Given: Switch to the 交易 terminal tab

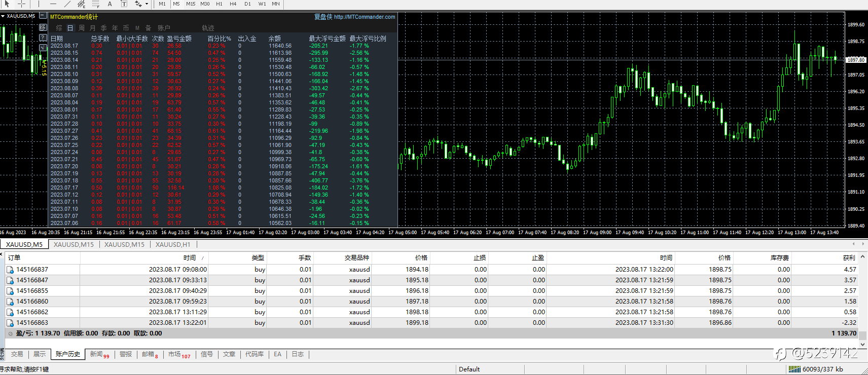Looking at the screenshot, I should pos(17,354).
